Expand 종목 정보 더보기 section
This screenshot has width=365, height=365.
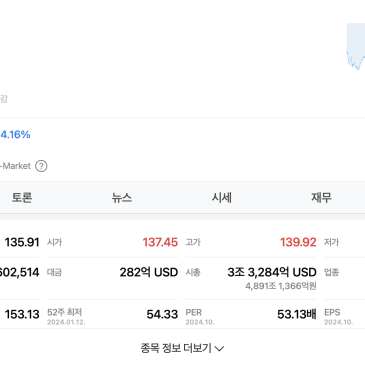click(x=182, y=348)
